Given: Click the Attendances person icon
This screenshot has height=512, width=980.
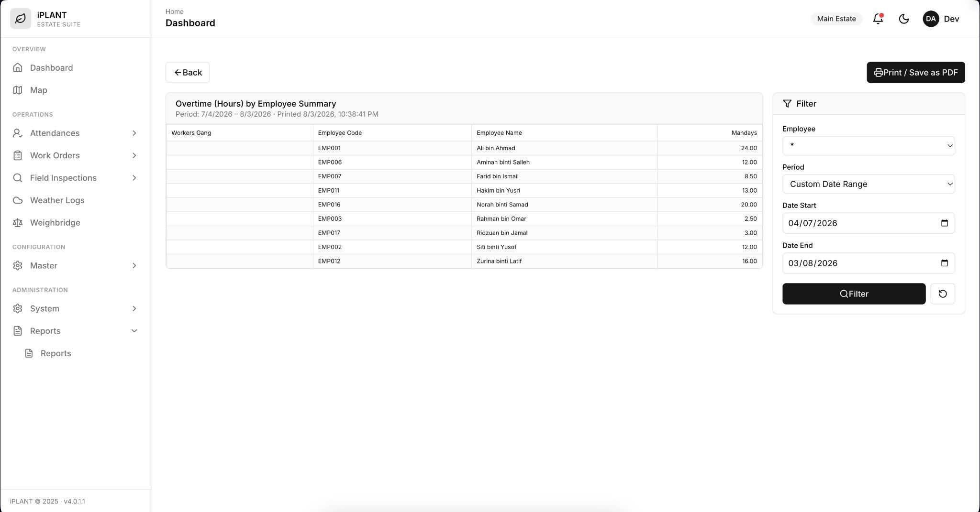Looking at the screenshot, I should (x=18, y=133).
